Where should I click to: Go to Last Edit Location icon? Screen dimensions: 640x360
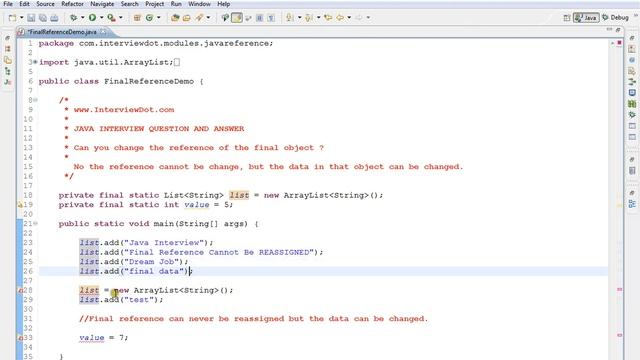click(328, 18)
